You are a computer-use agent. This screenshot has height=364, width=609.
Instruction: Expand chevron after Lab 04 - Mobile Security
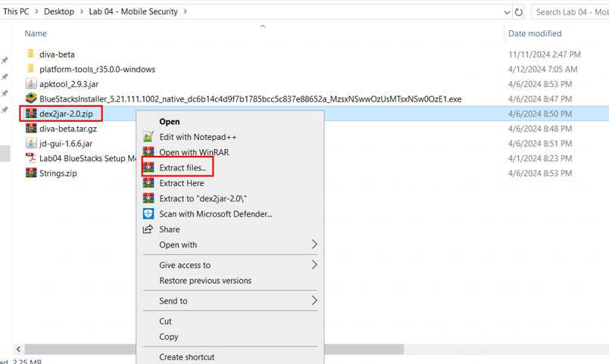[186, 11]
